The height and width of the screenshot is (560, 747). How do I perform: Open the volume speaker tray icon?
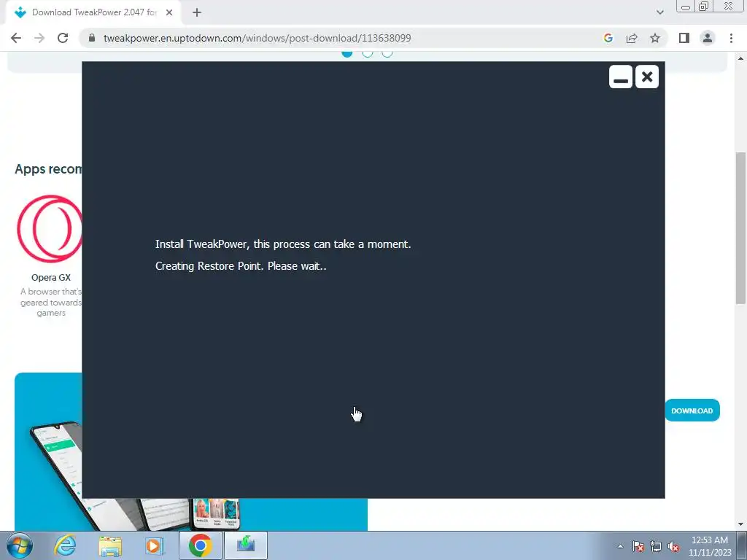click(673, 546)
